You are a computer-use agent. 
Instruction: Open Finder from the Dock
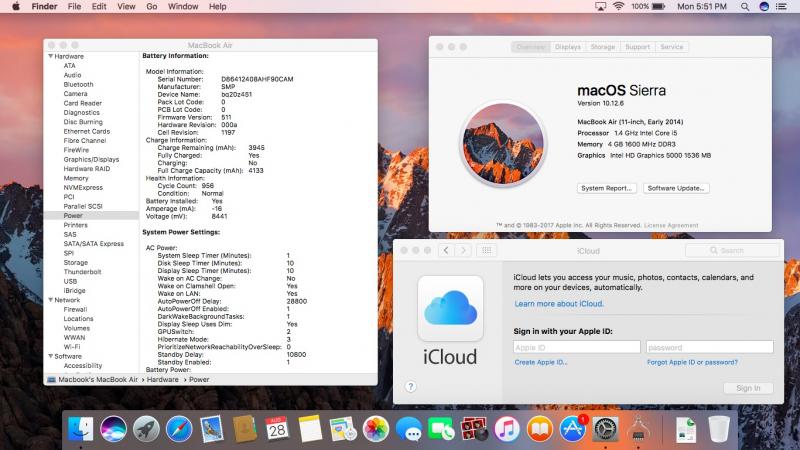tap(81, 429)
